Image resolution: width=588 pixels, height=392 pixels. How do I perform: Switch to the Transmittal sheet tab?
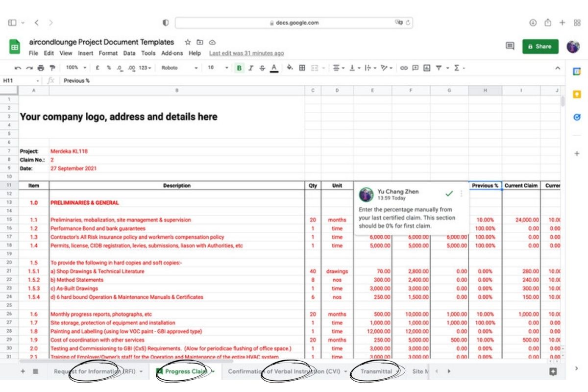[x=376, y=371]
